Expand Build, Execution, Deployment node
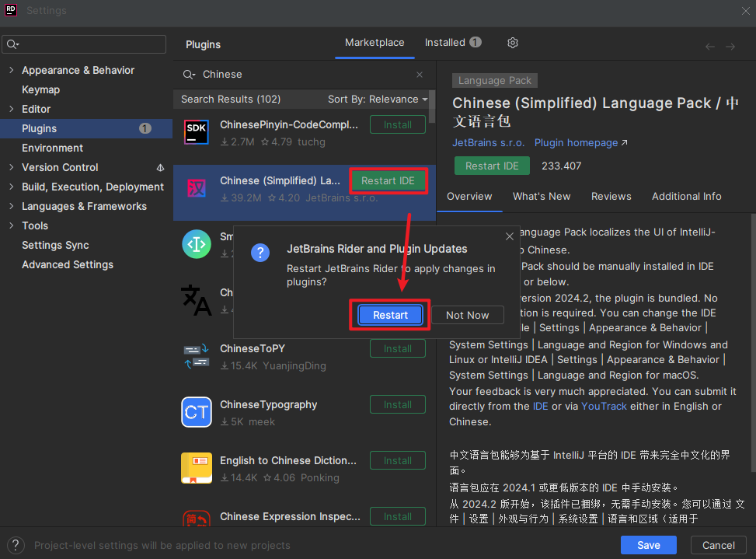The height and width of the screenshot is (559, 756). 12,187
